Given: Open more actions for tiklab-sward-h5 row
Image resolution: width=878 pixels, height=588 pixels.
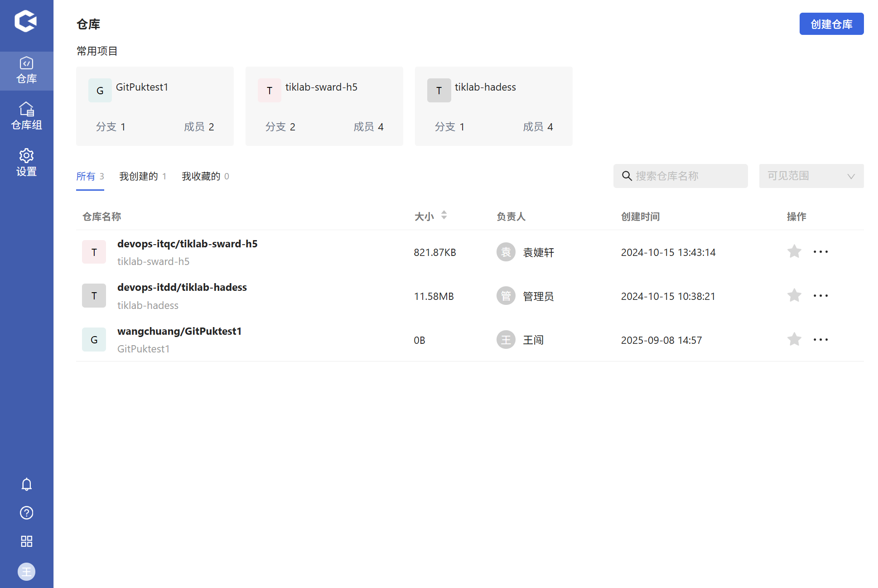Looking at the screenshot, I should point(820,252).
